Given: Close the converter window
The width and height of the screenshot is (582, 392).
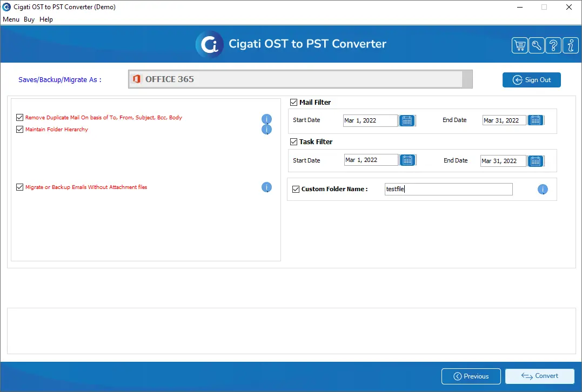Looking at the screenshot, I should pyautogui.click(x=568, y=7).
